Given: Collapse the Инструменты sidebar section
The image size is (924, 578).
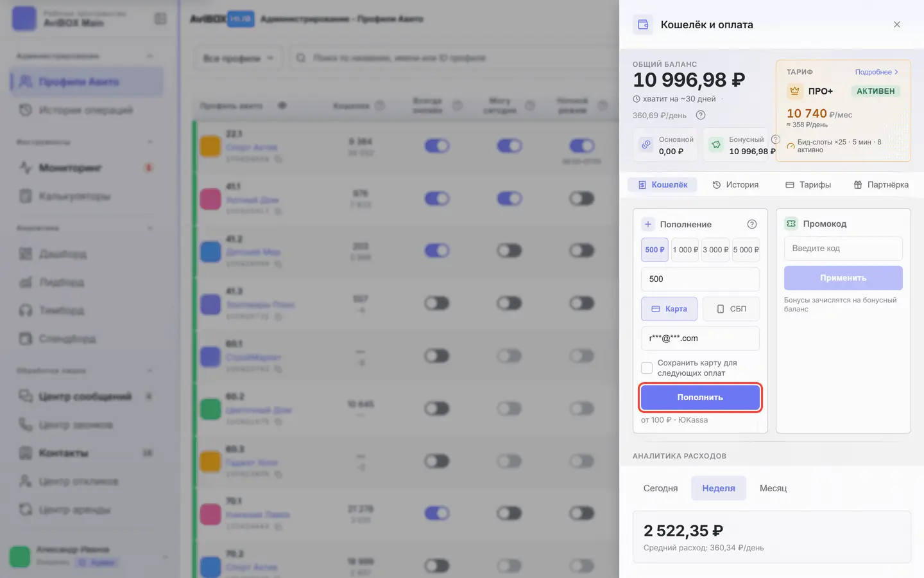Looking at the screenshot, I should [x=150, y=142].
